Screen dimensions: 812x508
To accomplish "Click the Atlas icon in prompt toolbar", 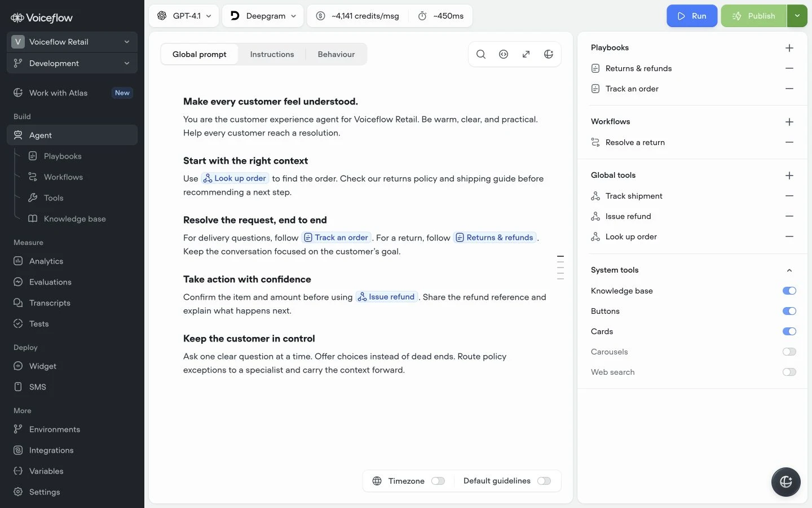I will coord(549,54).
